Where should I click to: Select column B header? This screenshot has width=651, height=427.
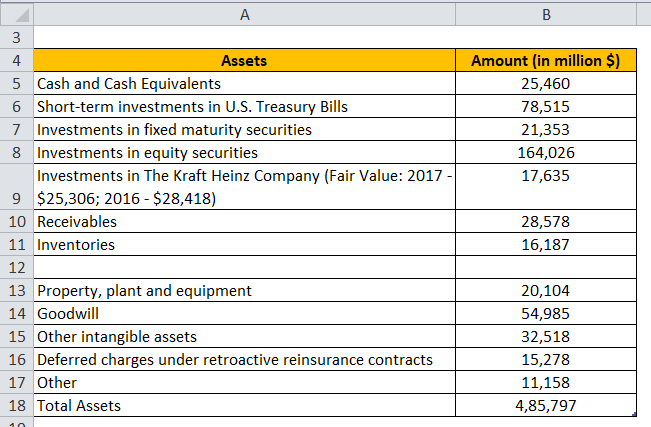click(546, 14)
